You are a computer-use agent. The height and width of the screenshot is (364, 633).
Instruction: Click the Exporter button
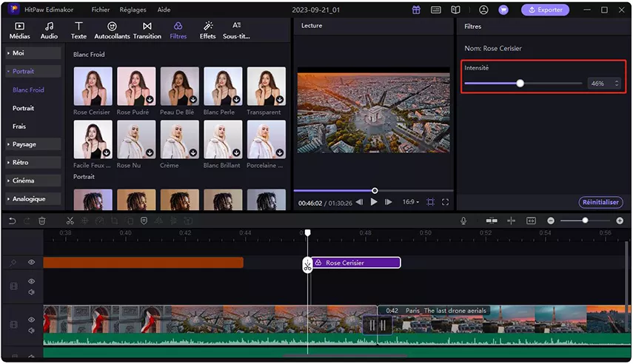[x=545, y=10]
